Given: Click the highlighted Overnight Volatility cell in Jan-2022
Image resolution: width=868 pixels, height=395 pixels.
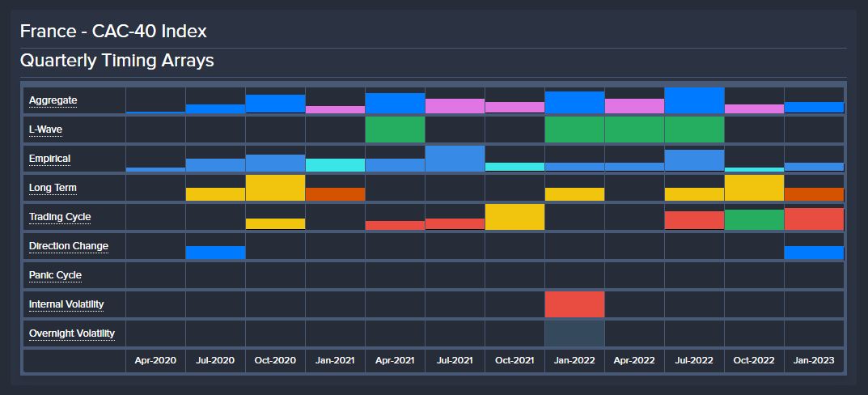Looking at the screenshot, I should point(574,333).
